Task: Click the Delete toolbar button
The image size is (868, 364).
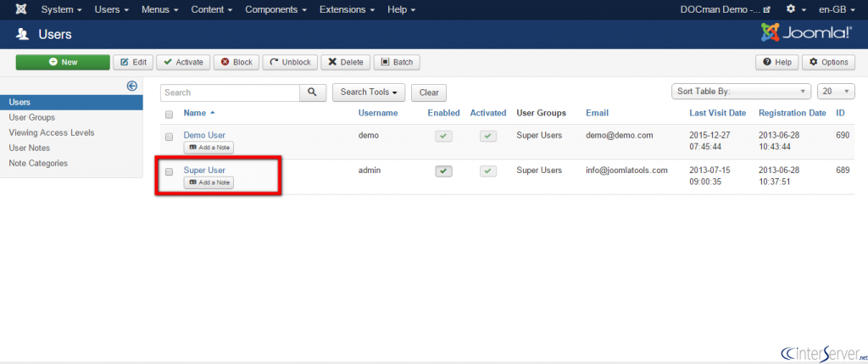Action: click(x=346, y=62)
